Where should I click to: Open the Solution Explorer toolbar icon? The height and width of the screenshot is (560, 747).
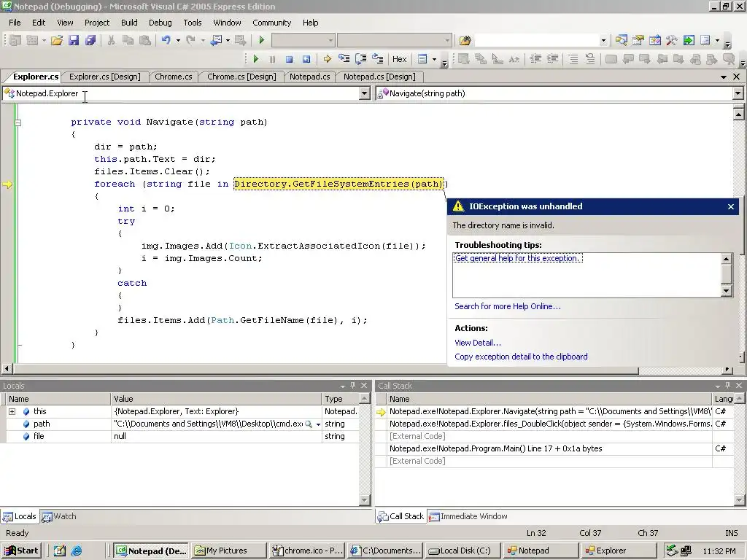click(x=622, y=41)
